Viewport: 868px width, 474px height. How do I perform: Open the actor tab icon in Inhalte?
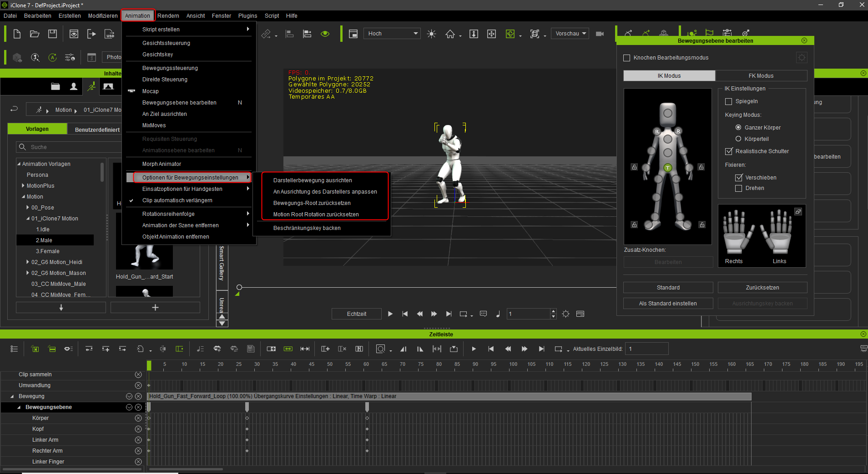(73, 86)
